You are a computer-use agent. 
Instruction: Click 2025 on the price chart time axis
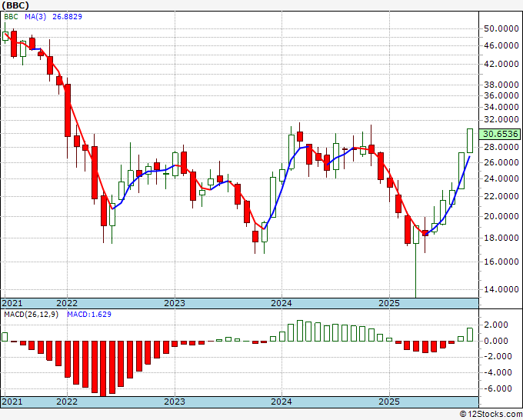click(x=389, y=303)
